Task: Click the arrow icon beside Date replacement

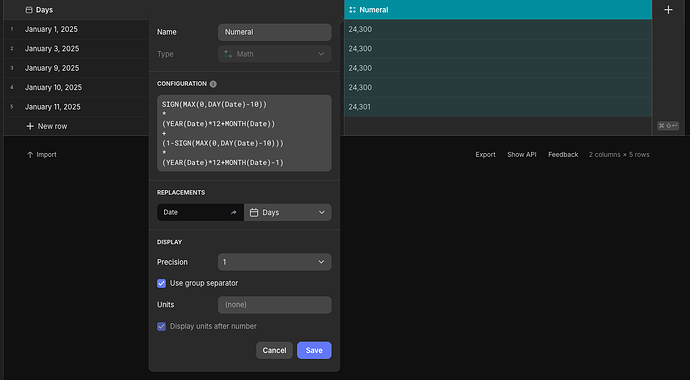Action: (234, 212)
